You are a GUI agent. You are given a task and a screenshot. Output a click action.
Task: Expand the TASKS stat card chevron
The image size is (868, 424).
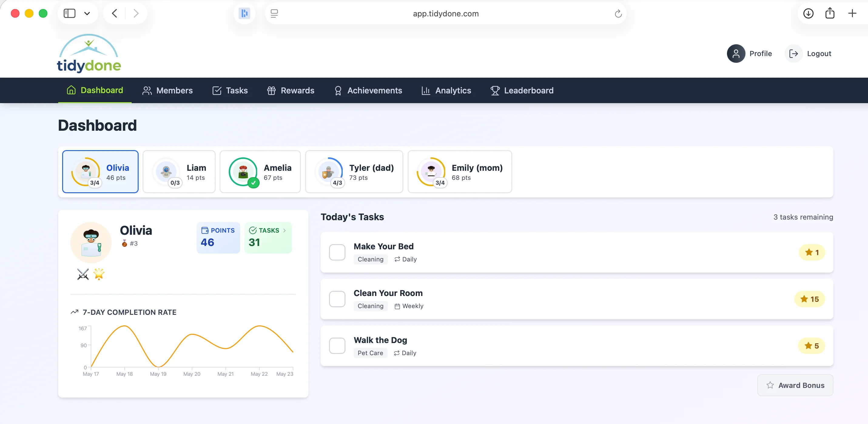[284, 231]
